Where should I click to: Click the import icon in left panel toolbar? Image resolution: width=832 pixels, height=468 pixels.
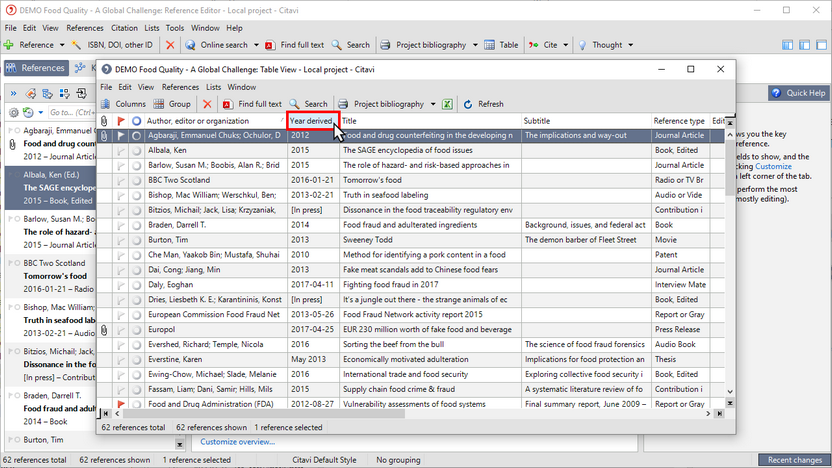click(81, 94)
